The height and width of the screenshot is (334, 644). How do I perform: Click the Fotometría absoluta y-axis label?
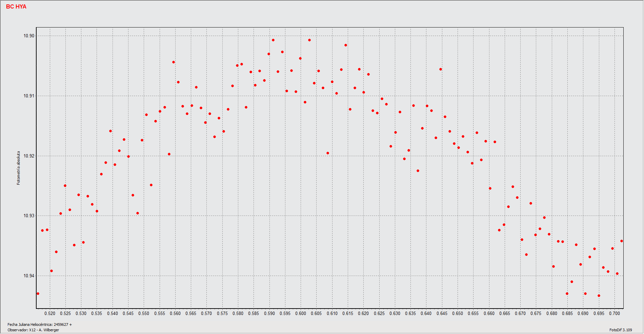pos(18,168)
